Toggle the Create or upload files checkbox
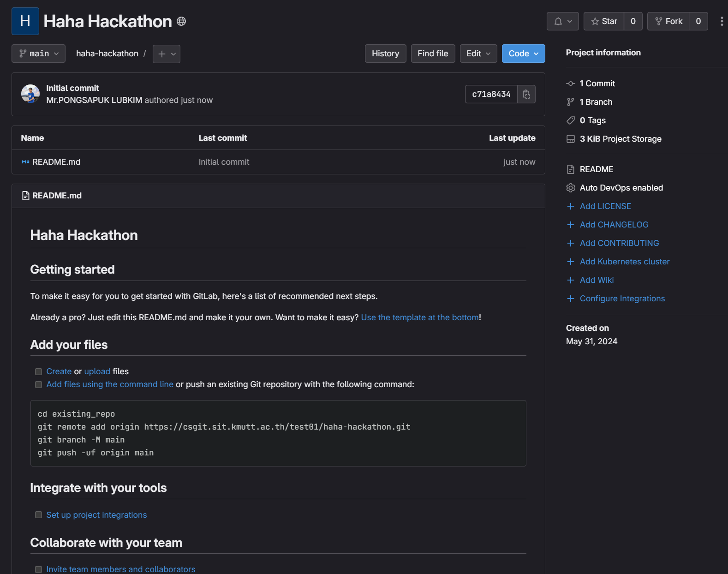 point(39,372)
